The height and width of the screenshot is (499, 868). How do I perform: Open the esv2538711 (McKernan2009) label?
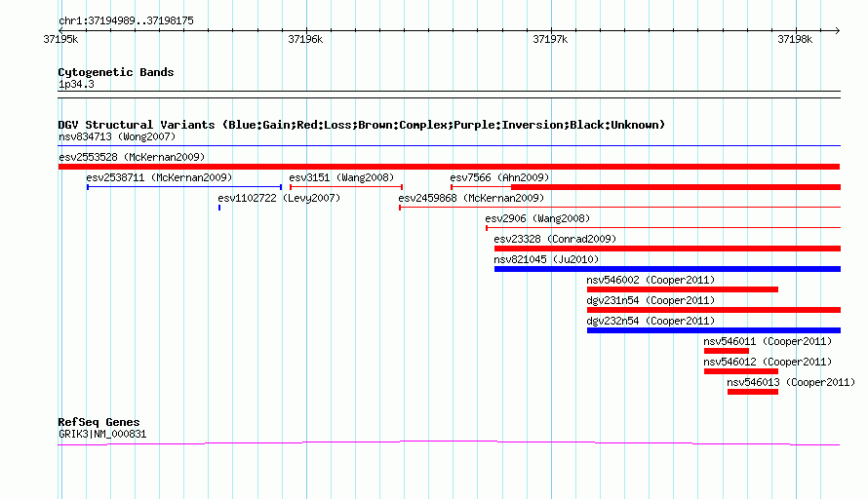[x=159, y=177]
